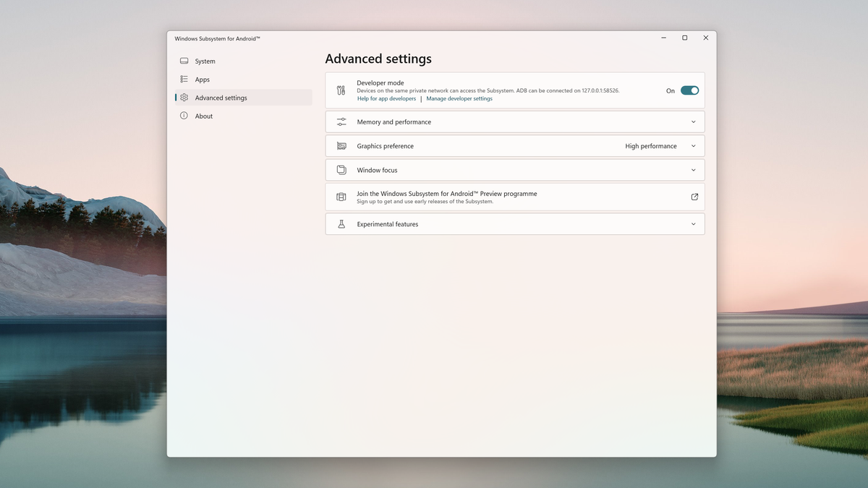The width and height of the screenshot is (868, 488).
Task: Open the Preview programme external link icon
Action: pyautogui.click(x=694, y=196)
